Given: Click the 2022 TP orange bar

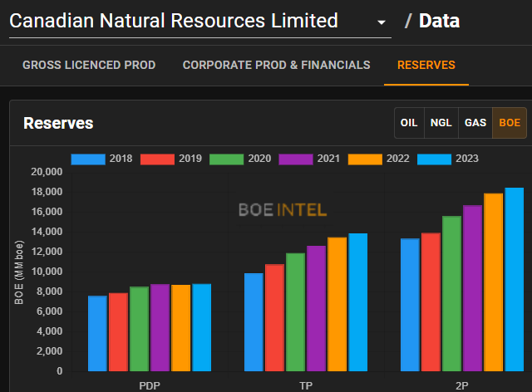Looking at the screenshot, I should click(x=337, y=304).
